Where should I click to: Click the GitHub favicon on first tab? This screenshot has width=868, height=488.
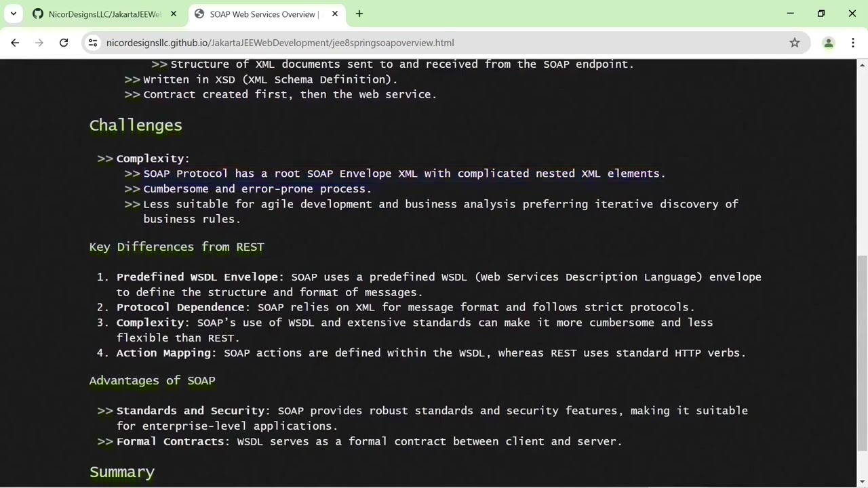coord(38,14)
